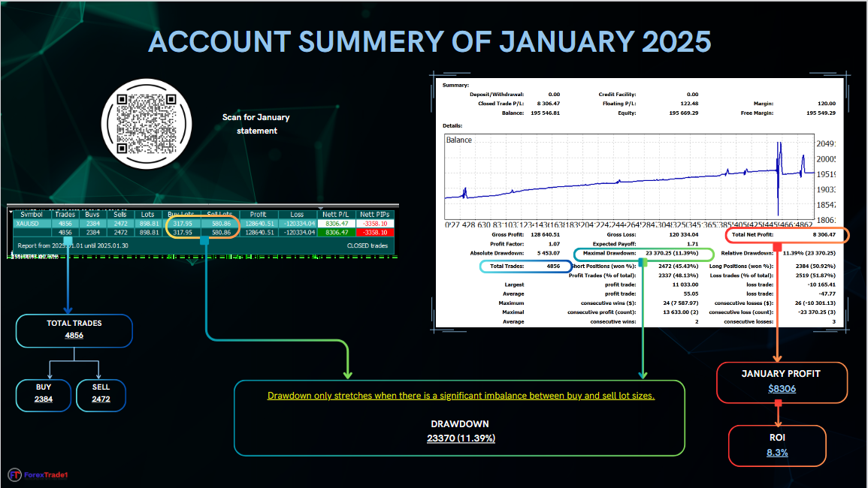The width and height of the screenshot is (868, 488).
Task: Click the 128640.51 profit value in XAUUSD row
Action: pyautogui.click(x=259, y=224)
